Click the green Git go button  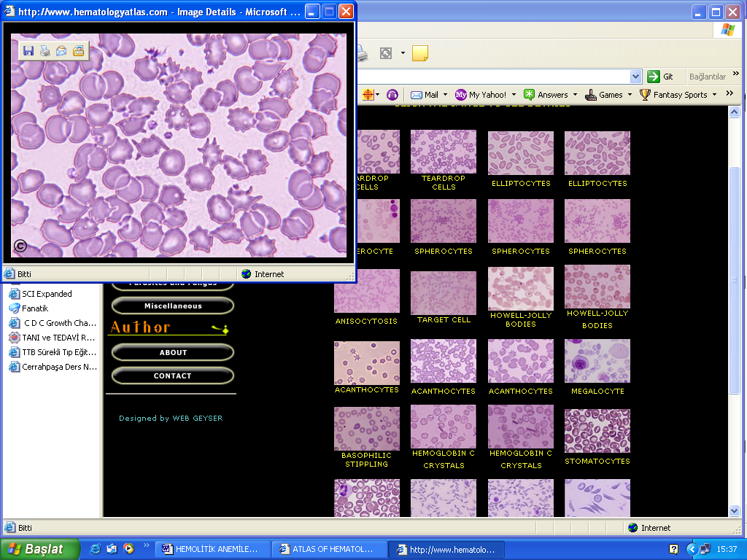click(x=660, y=76)
